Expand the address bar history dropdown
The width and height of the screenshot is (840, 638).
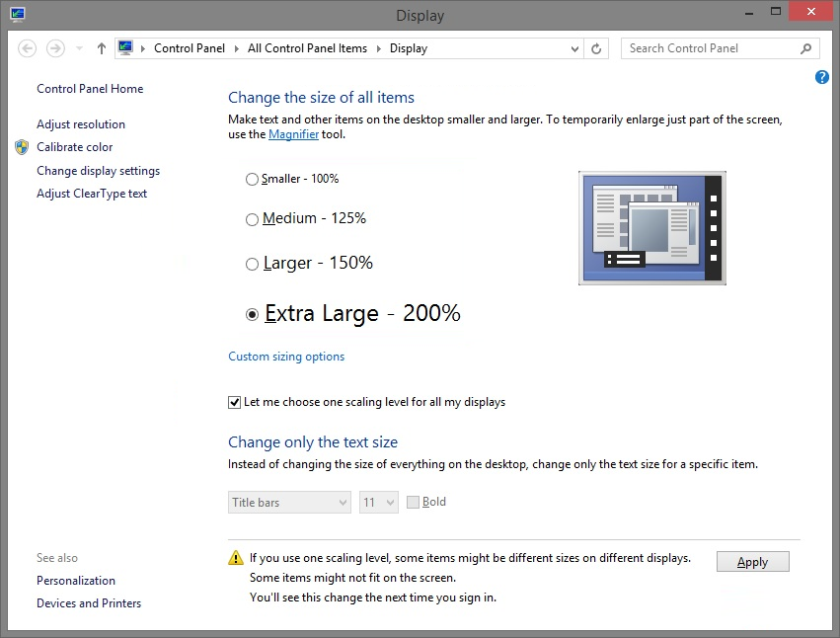coord(575,48)
